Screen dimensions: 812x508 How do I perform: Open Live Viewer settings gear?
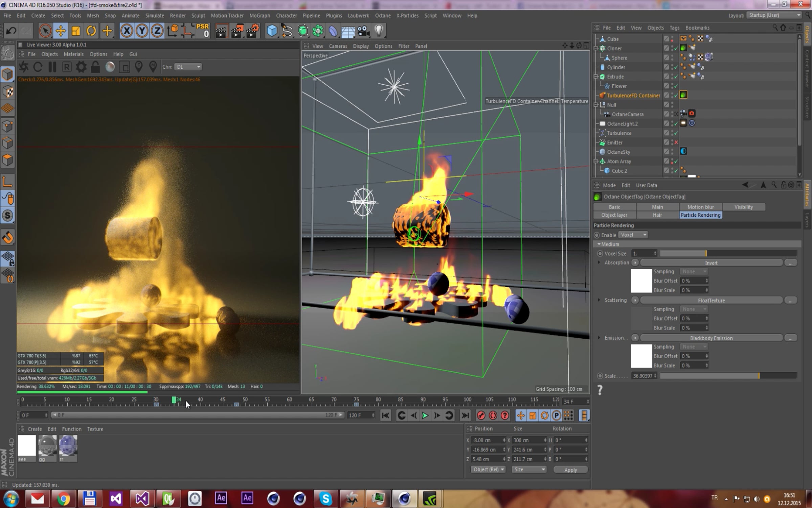click(81, 67)
